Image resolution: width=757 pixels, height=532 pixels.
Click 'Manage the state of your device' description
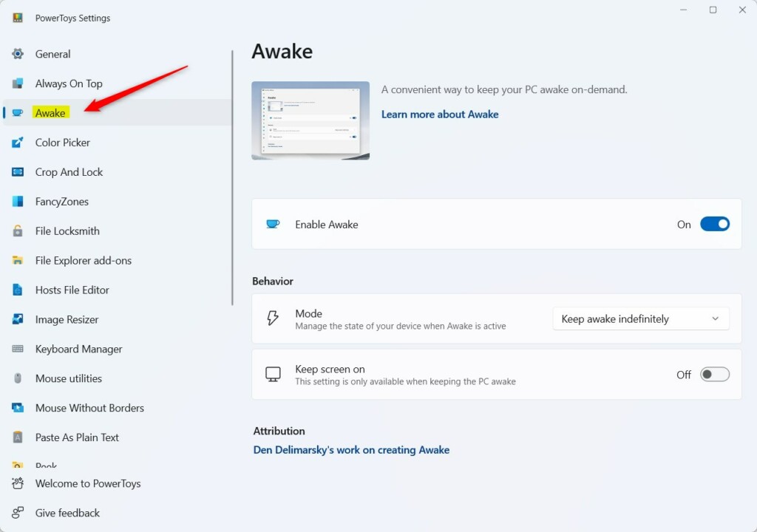pyautogui.click(x=400, y=326)
